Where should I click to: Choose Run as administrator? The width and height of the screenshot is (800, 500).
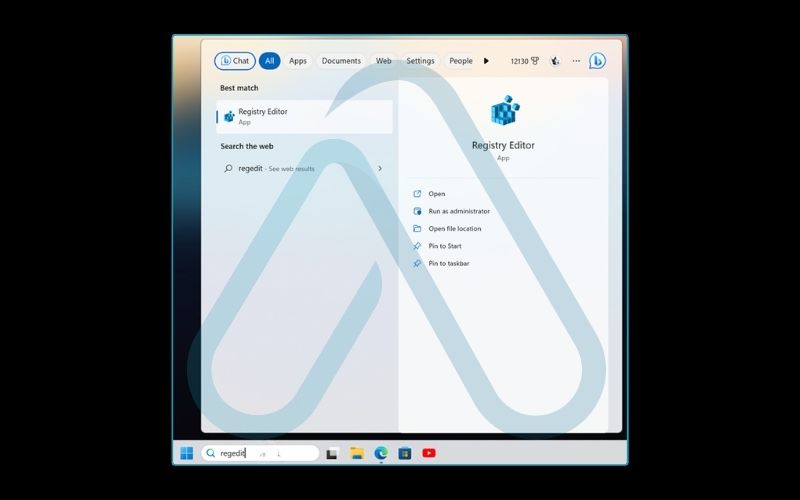click(458, 211)
